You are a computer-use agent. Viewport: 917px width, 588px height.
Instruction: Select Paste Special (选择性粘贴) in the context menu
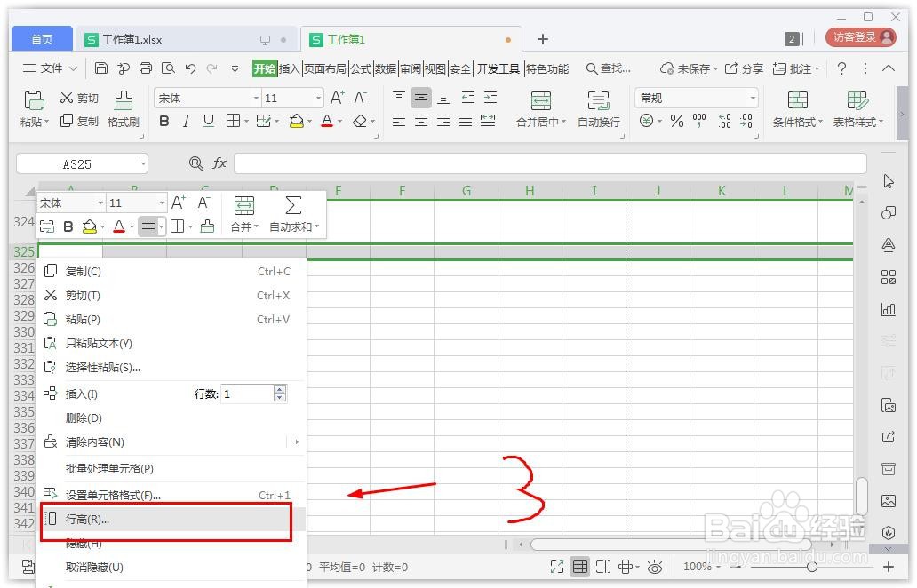click(x=171, y=367)
